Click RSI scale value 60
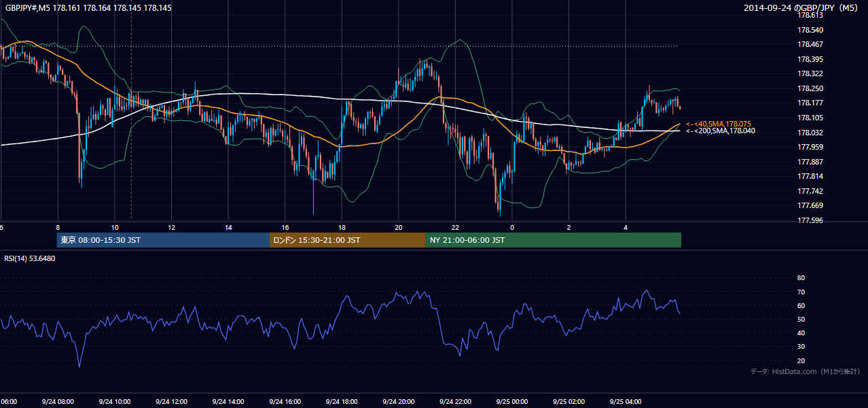Viewport: 868px width, 408px height. pyautogui.click(x=801, y=305)
